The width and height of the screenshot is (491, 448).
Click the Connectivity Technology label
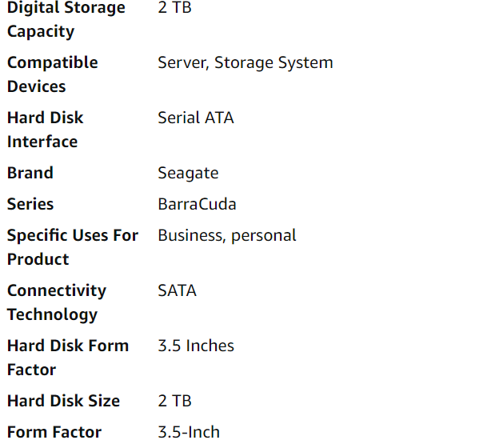(57, 302)
